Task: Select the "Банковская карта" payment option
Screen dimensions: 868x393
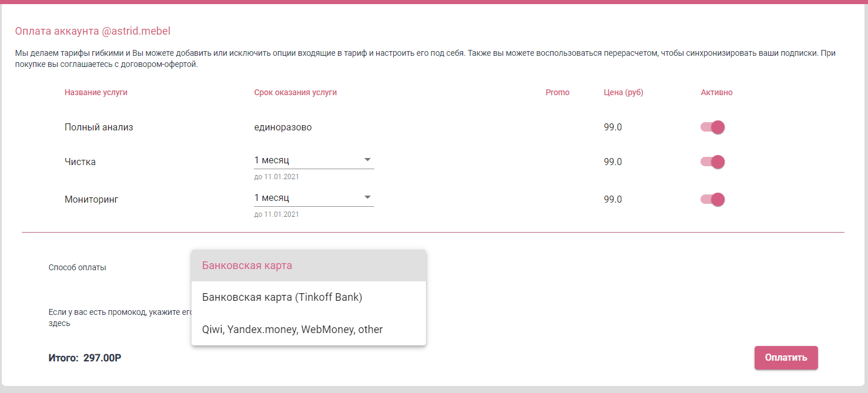Action: click(x=247, y=266)
